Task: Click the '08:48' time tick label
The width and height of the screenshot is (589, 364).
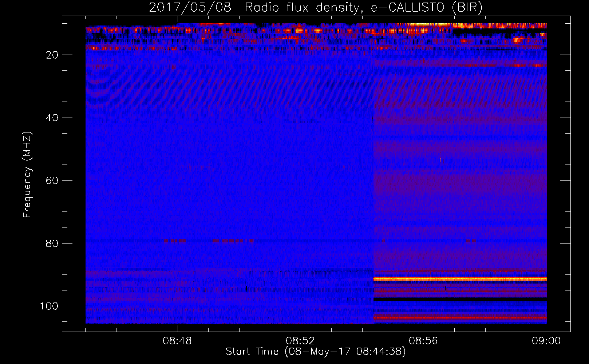Action: coord(177,341)
